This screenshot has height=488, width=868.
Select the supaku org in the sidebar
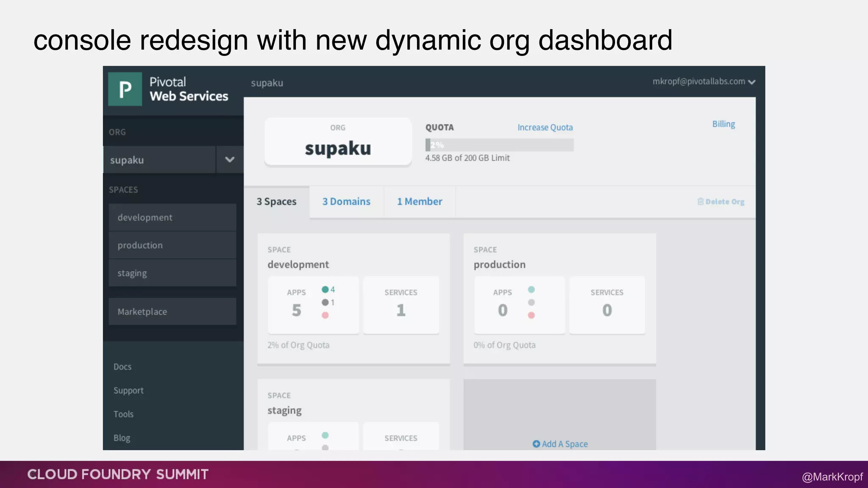160,160
